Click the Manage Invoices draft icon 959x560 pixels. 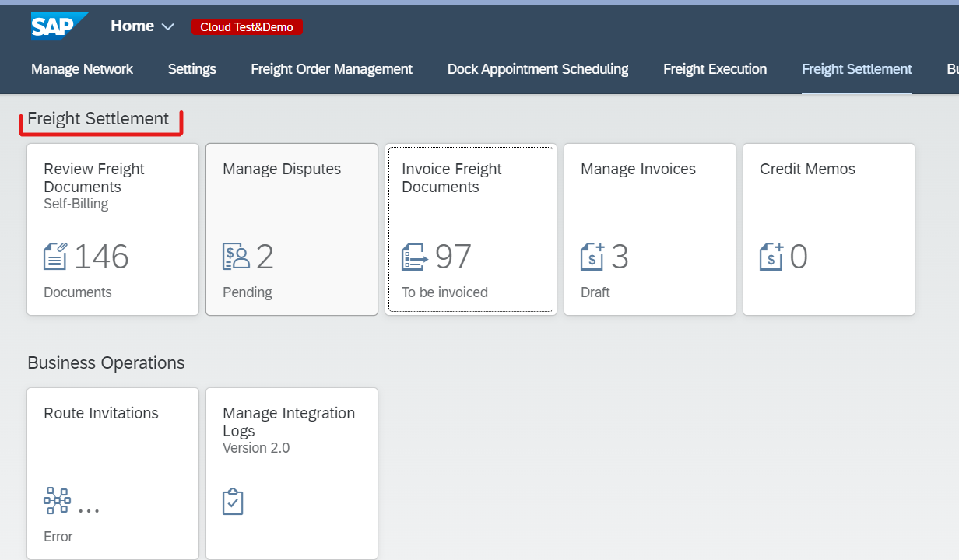pyautogui.click(x=593, y=255)
